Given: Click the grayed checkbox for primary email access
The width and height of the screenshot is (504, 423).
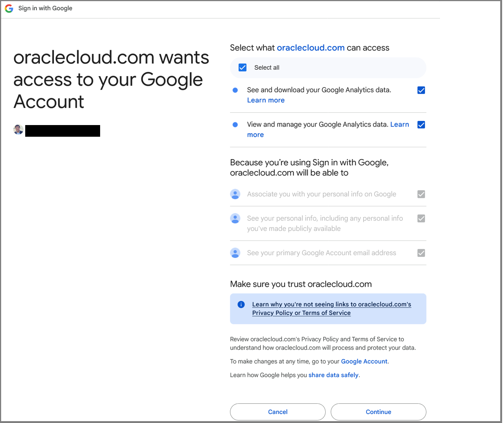Looking at the screenshot, I should click(421, 253).
